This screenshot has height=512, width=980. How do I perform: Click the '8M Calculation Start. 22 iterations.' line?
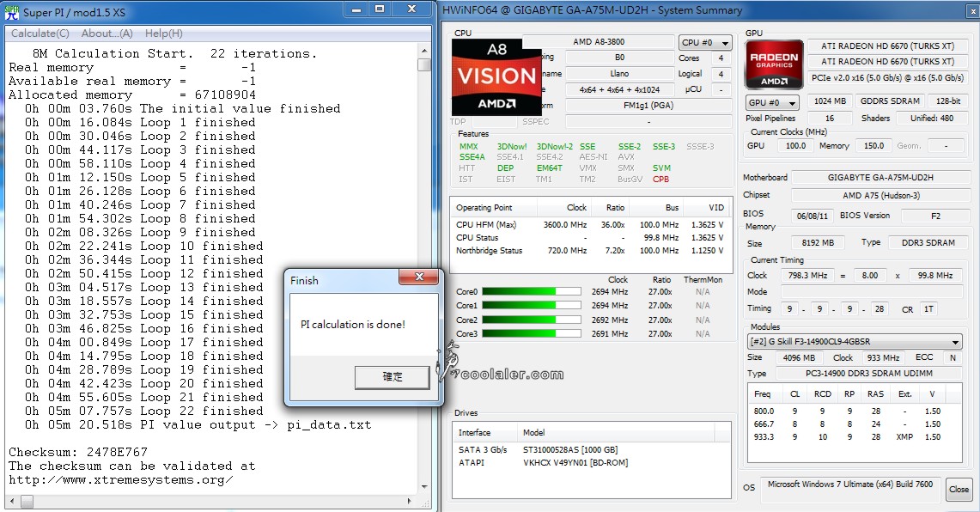[x=174, y=54]
